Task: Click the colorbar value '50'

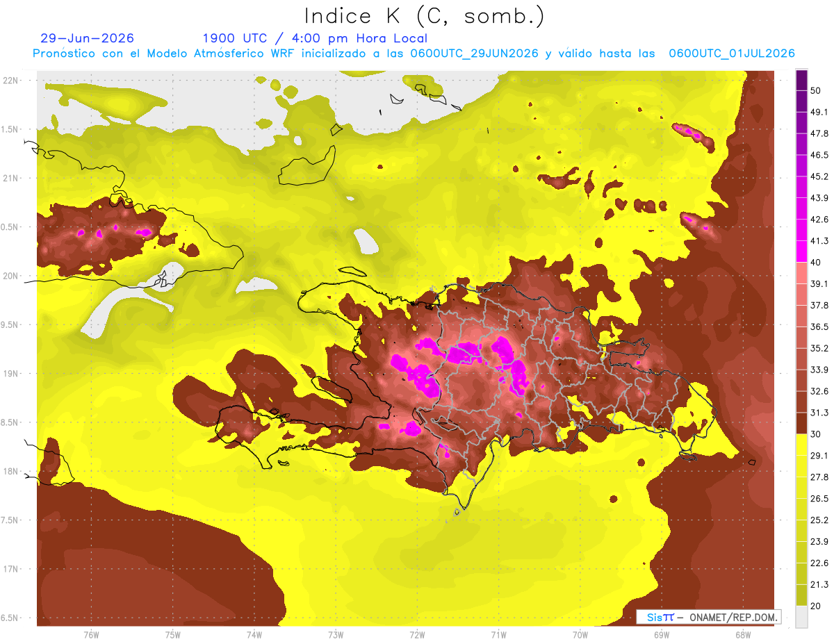Action: coord(817,90)
